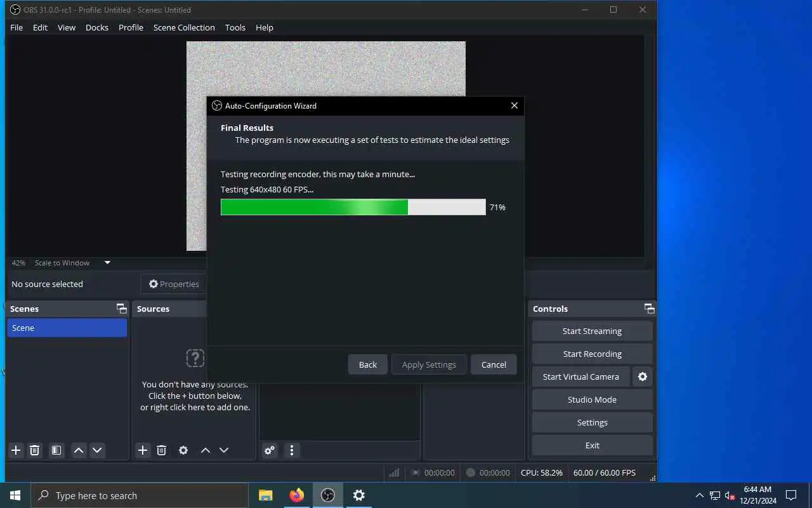Pop out the Controls dock

(650, 309)
